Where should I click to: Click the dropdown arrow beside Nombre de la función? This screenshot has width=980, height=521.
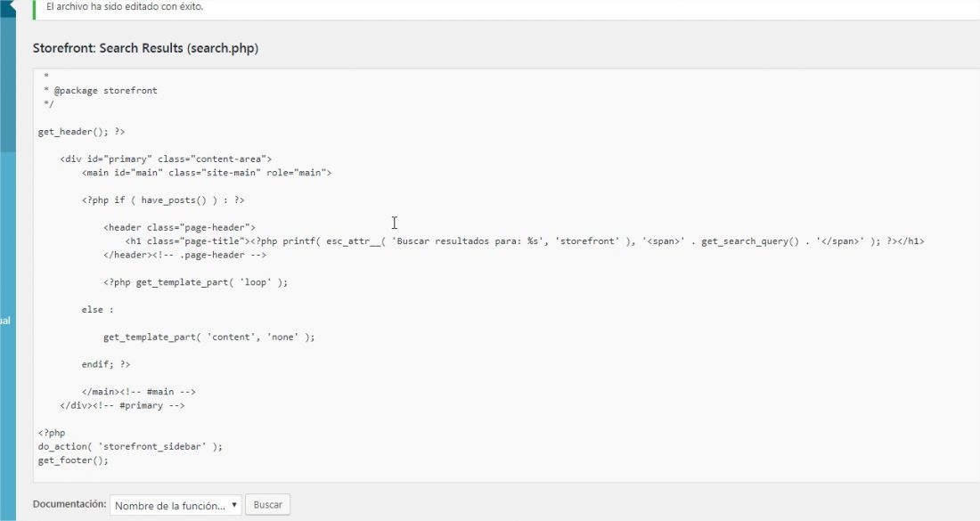(234, 505)
